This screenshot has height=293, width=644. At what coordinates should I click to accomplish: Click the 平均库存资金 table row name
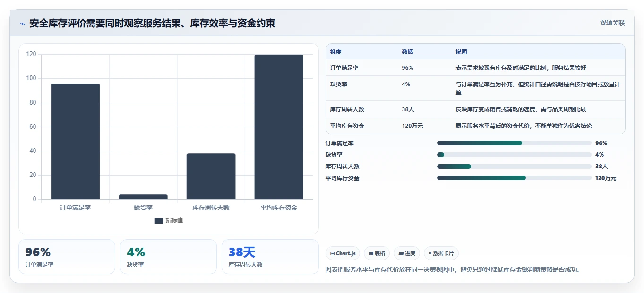coord(347,126)
